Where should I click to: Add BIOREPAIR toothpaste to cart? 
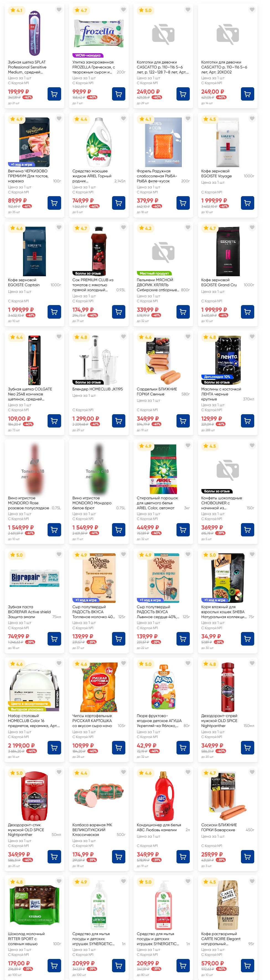54,639
